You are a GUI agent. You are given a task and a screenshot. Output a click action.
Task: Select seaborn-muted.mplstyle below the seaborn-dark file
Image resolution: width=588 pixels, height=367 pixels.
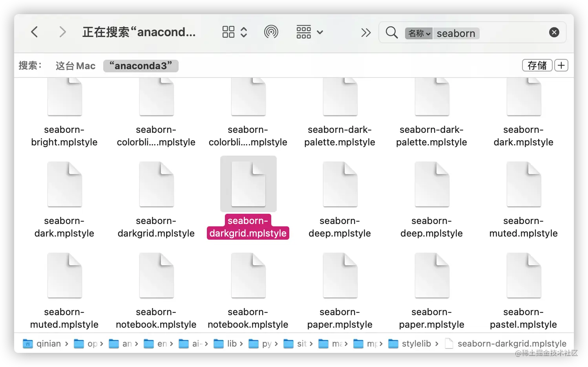(64, 292)
